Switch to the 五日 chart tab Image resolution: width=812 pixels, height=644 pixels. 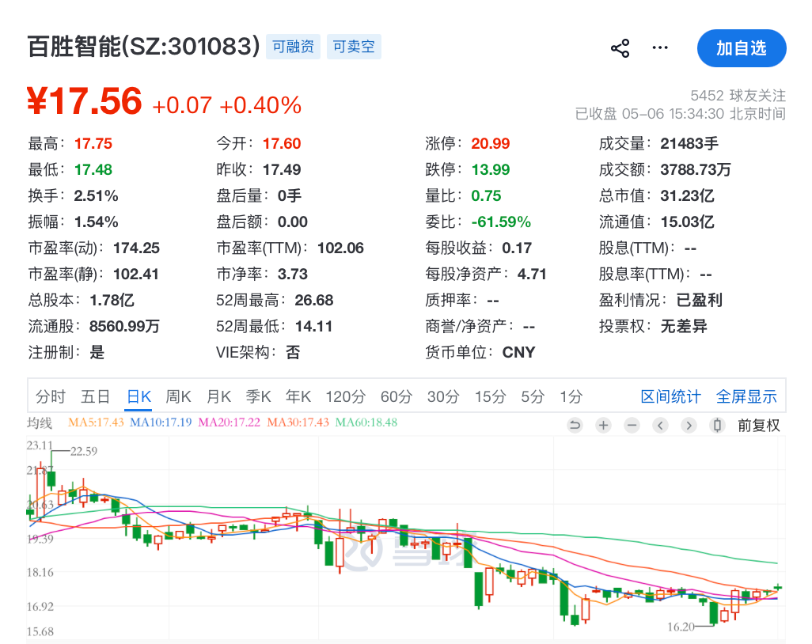[95, 397]
